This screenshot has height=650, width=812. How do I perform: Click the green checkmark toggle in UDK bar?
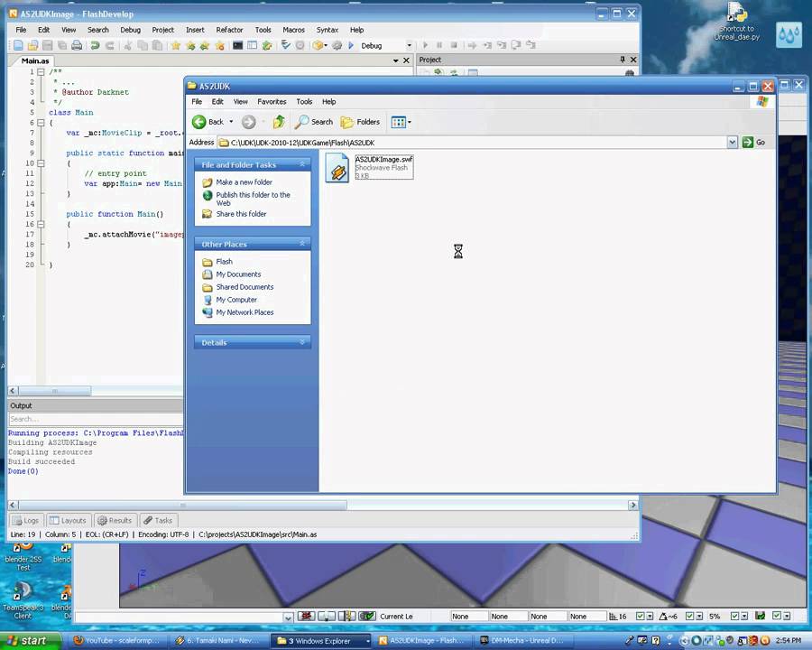tap(366, 617)
